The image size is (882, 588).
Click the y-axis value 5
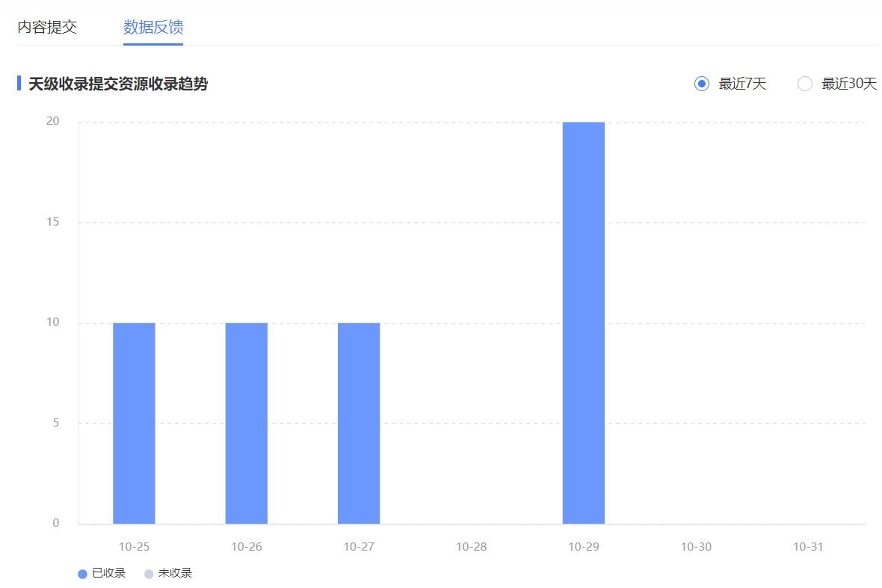coord(56,423)
